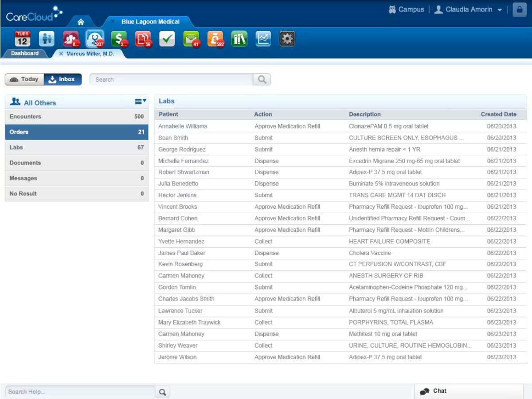Open the green checkmark tasks icon
Viewport: 532px width, 399px height.
pos(167,39)
